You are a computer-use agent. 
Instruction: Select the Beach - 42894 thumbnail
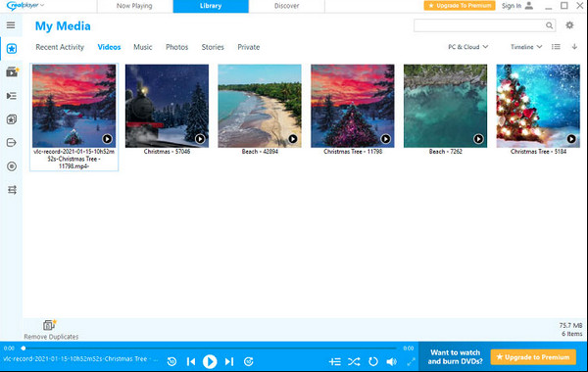pos(260,106)
